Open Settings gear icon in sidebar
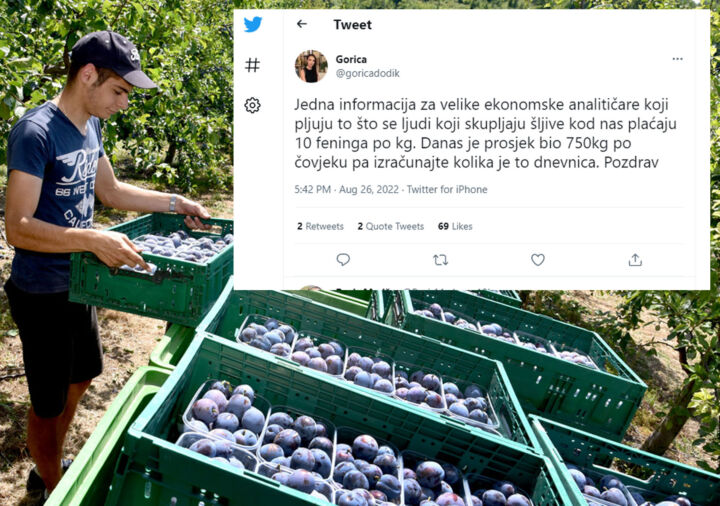 click(x=252, y=105)
